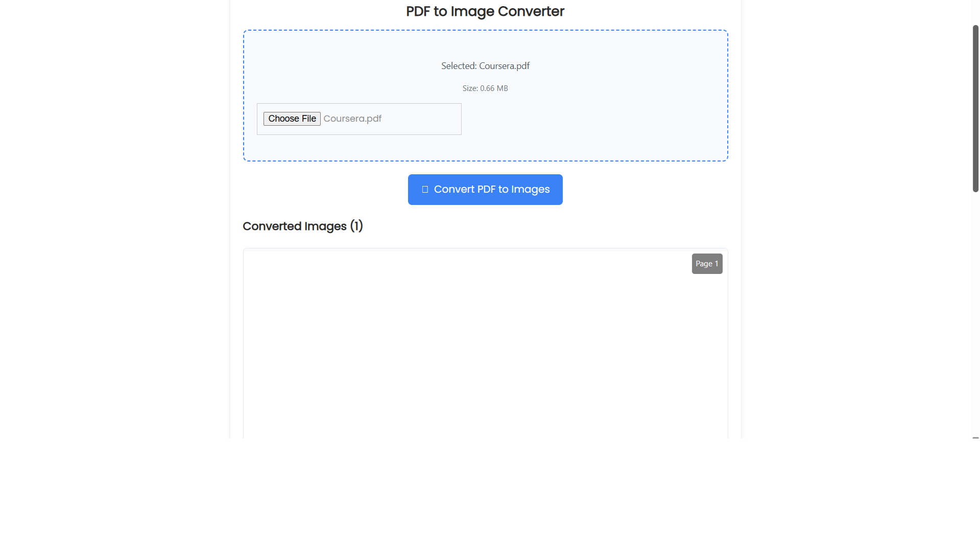Screen dimensions: 980x552
Task: Click inside the file input box's empty area
Action: click(x=421, y=119)
